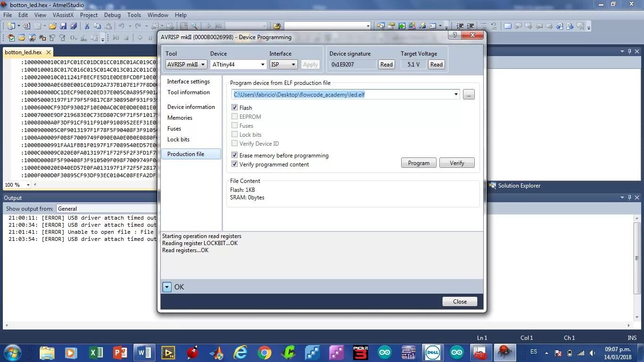Open the New Project dropdown arrow
This screenshot has height=362, width=644.
[x=18, y=26]
